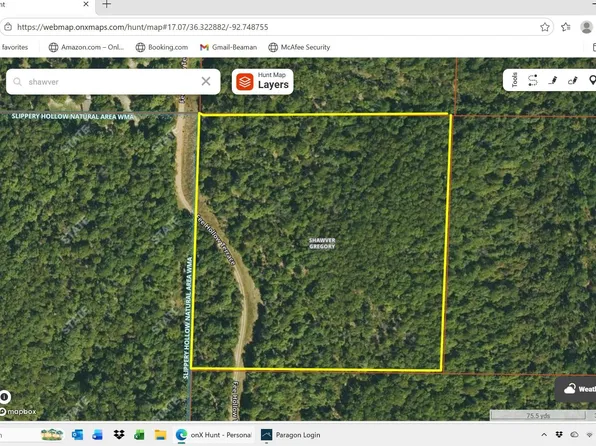The image size is (596, 446).
Task: Click the Fee Hollow Terrace road label
Action: [x=216, y=240]
